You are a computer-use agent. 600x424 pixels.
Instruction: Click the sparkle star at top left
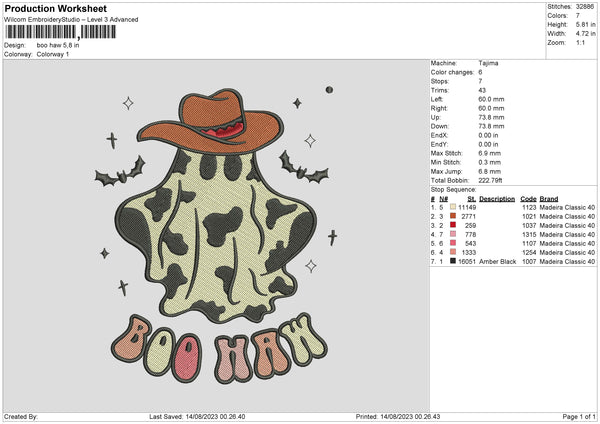(127, 101)
